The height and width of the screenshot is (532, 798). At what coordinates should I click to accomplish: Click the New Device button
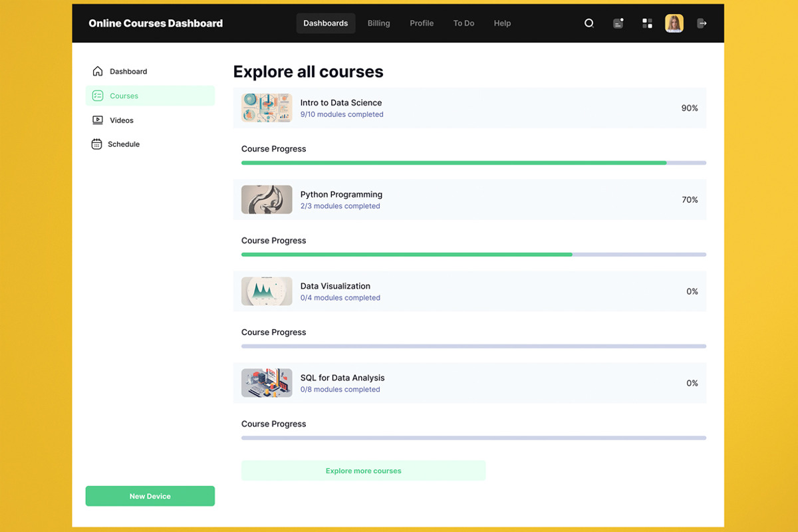click(150, 496)
